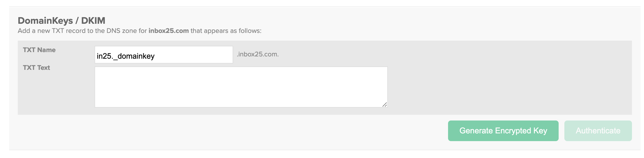Click the blank space after in25._domainkey in the field
Screen dimensions: 644x158
tap(193, 55)
